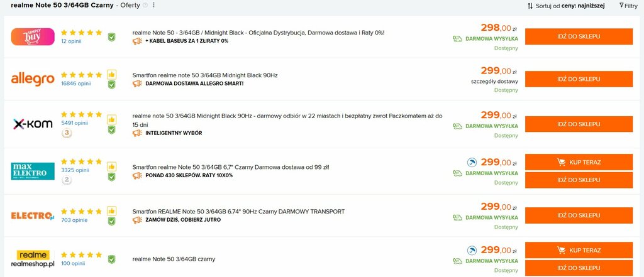Click the thumbs-up badge in the Allegro row
This screenshot has width=644, height=277.
(111, 74)
